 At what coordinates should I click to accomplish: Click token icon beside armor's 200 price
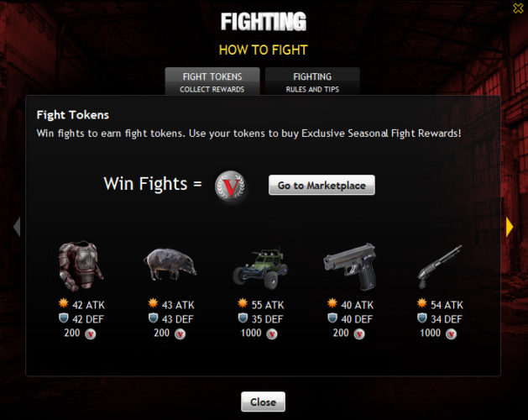coord(91,334)
